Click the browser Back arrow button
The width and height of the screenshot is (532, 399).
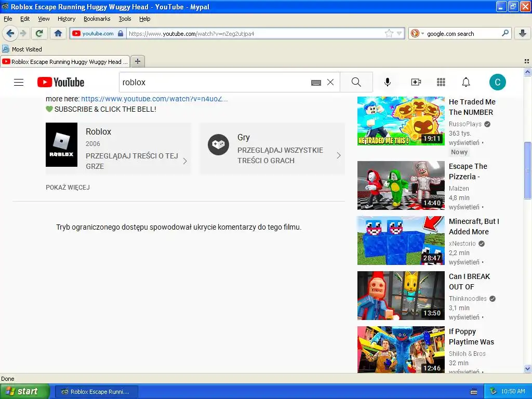coord(10,33)
